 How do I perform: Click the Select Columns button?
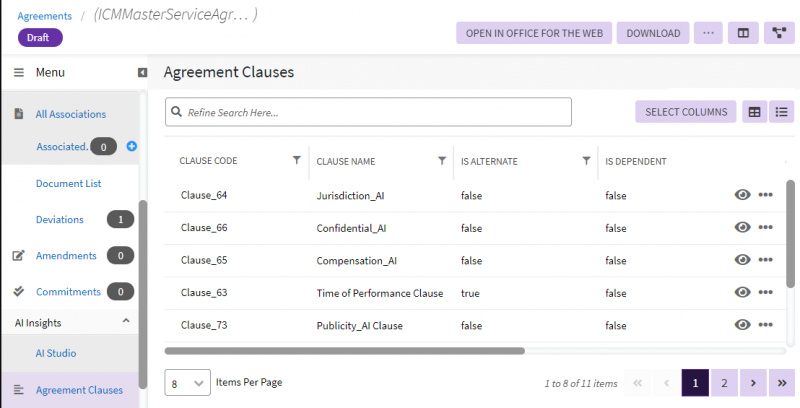685,112
